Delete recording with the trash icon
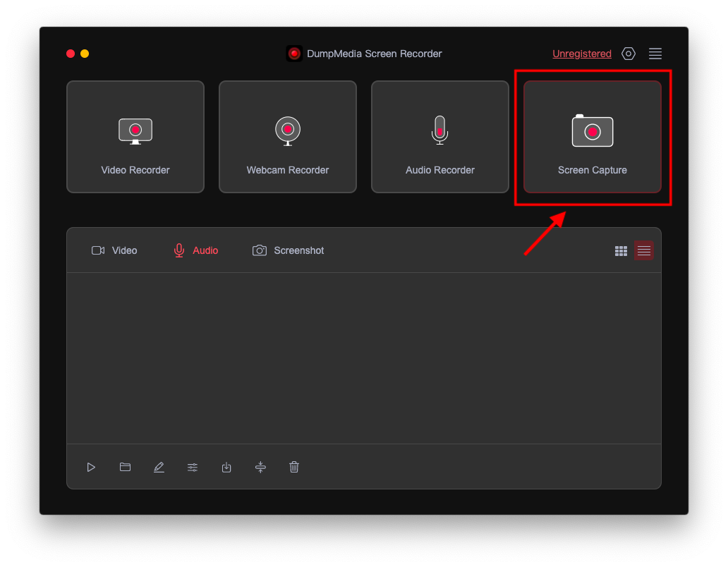The image size is (728, 567). click(294, 467)
